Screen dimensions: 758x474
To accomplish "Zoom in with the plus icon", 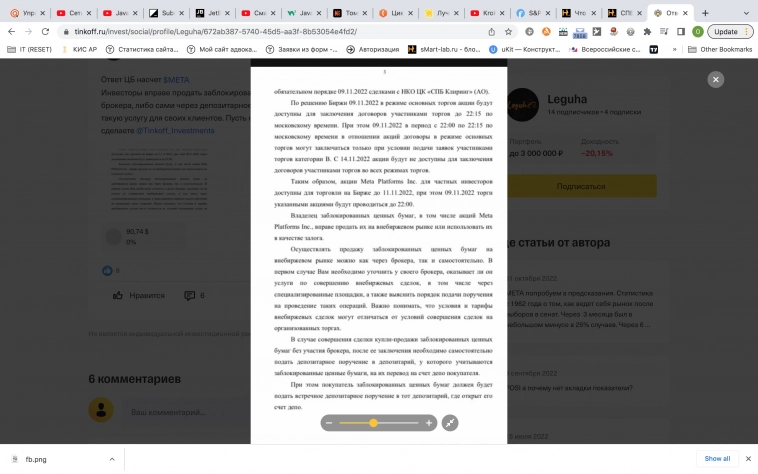I will click(429, 423).
